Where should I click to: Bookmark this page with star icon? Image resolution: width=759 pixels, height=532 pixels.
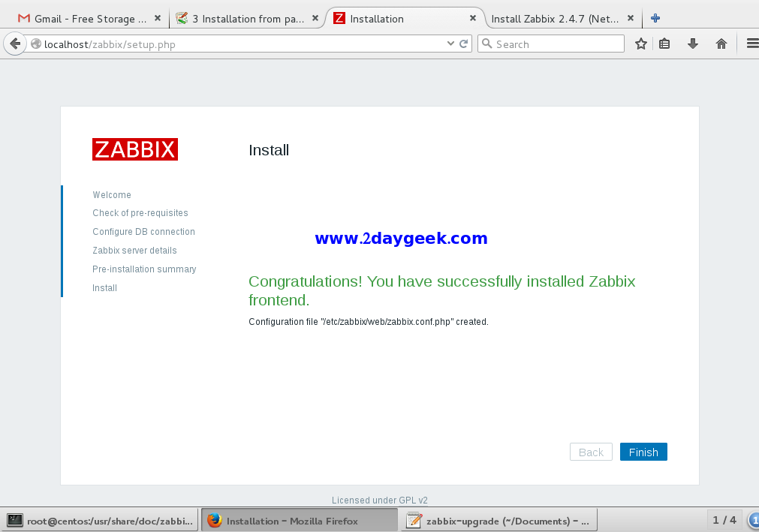pos(641,44)
